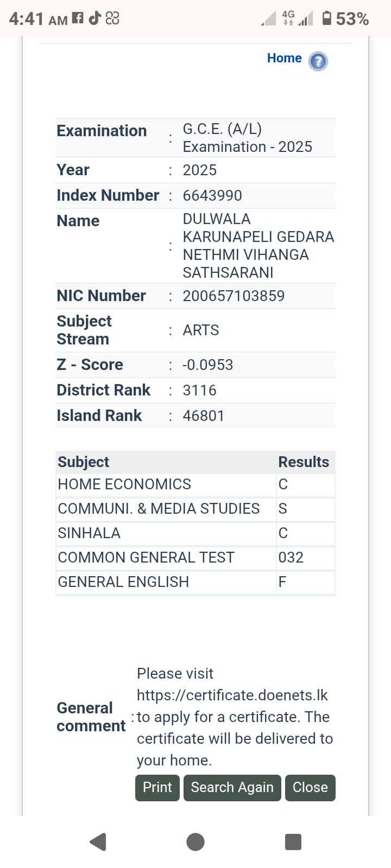Tap the Android back navigation triangle

98,841
